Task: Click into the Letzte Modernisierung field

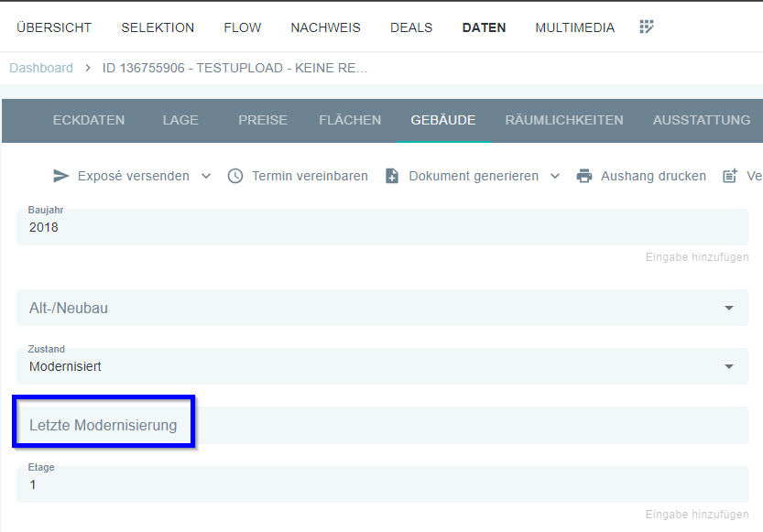Action: (x=383, y=426)
